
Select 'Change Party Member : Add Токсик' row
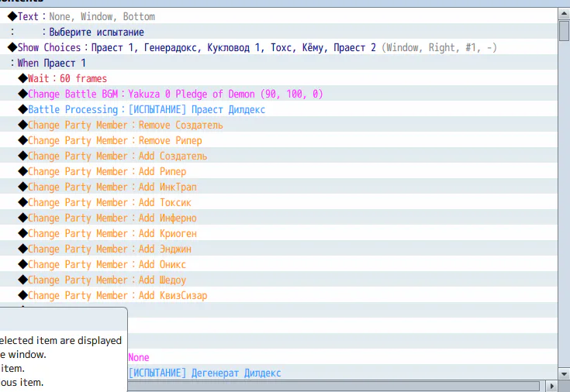(278, 202)
